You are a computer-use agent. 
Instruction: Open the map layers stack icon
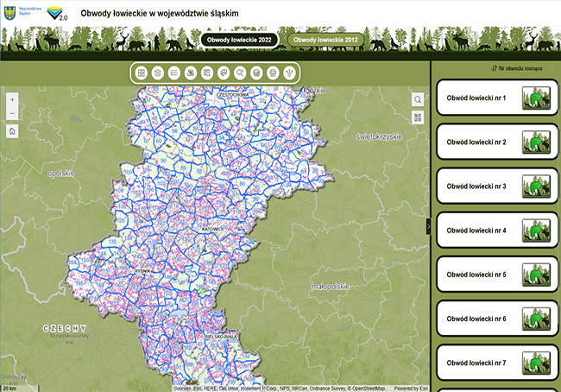click(158, 73)
